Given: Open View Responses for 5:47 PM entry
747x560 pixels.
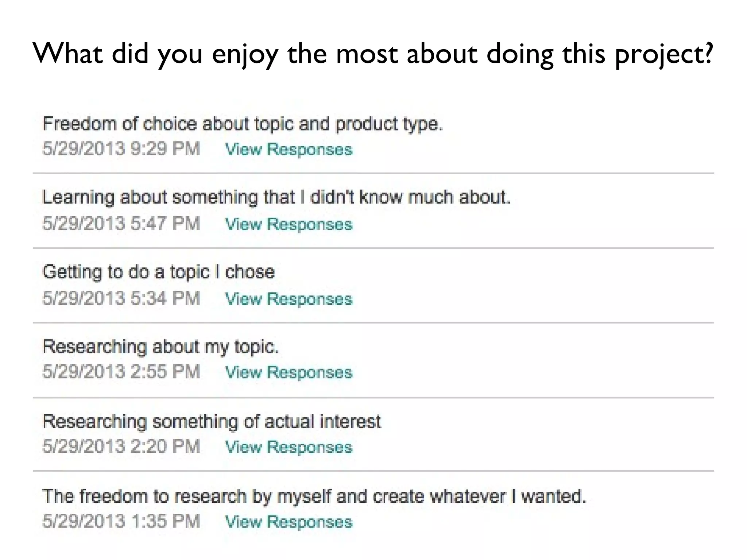Looking at the screenshot, I should (x=289, y=224).
